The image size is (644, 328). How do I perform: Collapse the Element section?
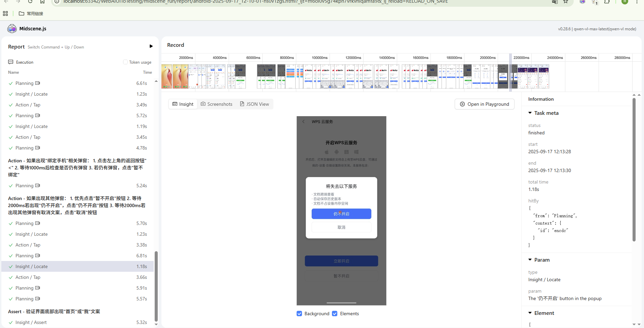pyautogui.click(x=530, y=313)
